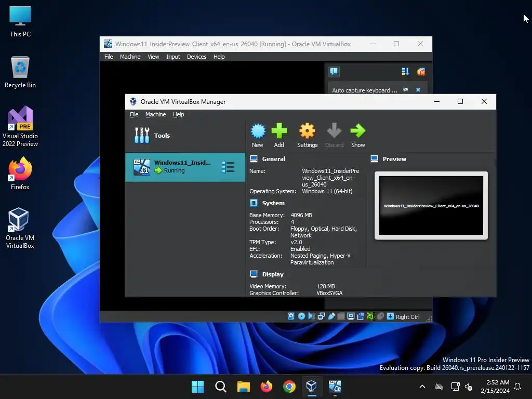The height and width of the screenshot is (399, 532).
Task: Open the Windows Start button
Action: [x=197, y=387]
